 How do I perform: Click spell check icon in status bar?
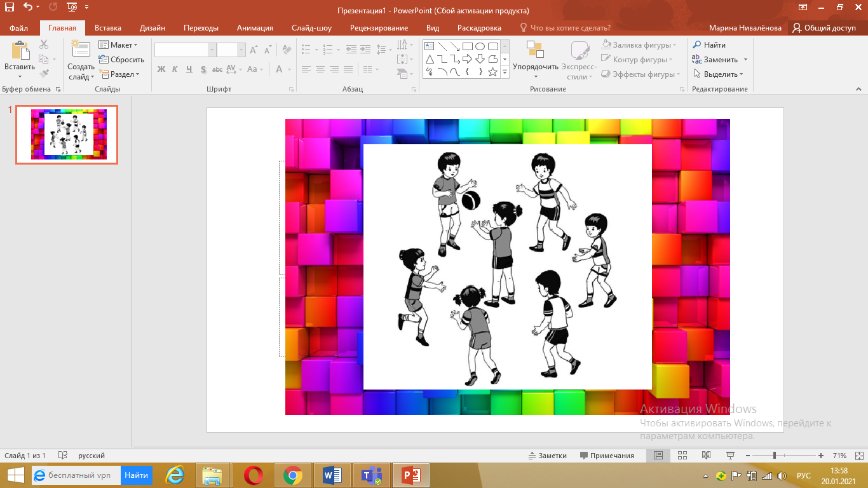click(63, 456)
